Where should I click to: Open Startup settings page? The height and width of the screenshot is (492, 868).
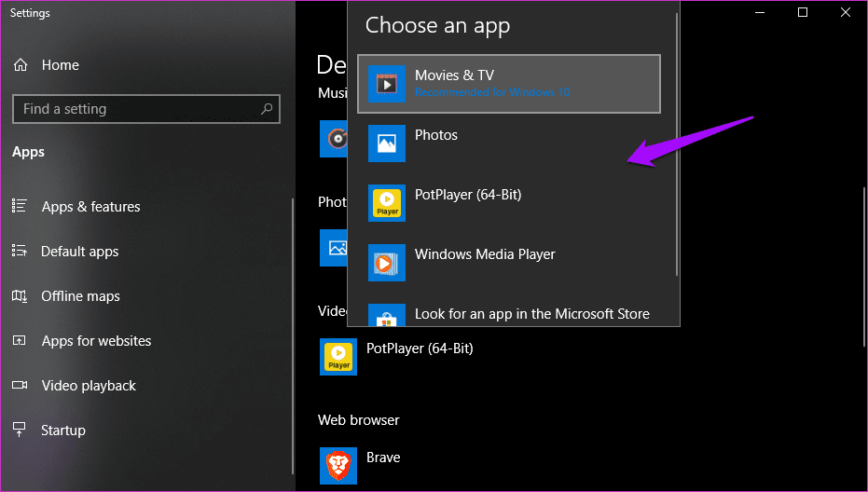point(63,430)
